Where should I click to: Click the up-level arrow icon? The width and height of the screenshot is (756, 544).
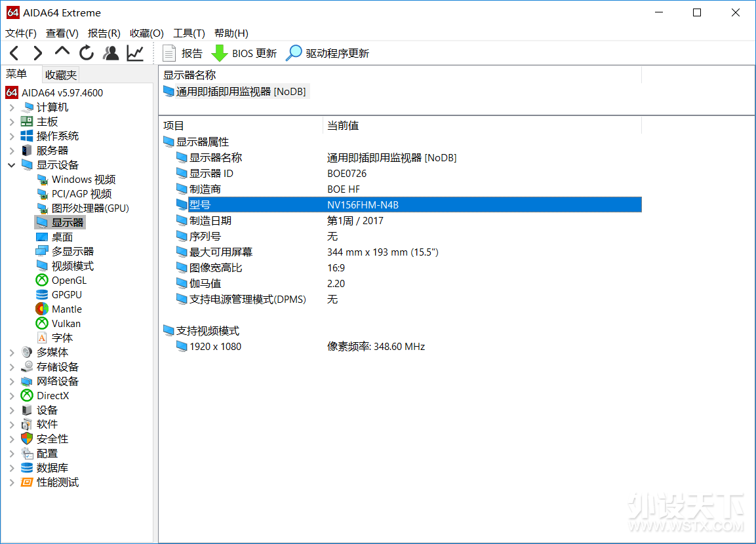(62, 52)
